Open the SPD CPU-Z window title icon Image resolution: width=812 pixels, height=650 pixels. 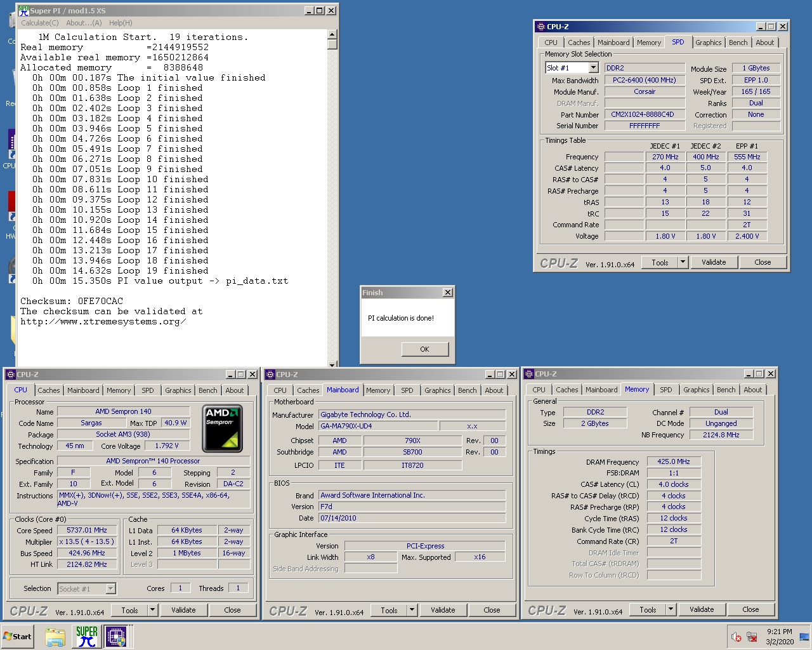click(x=540, y=27)
